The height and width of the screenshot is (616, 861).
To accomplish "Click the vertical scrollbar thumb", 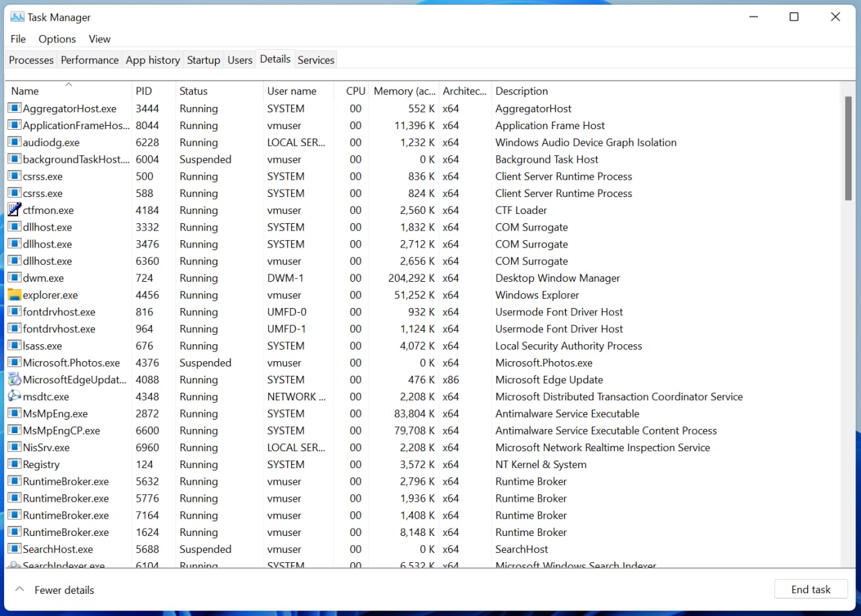I will pyautogui.click(x=848, y=148).
